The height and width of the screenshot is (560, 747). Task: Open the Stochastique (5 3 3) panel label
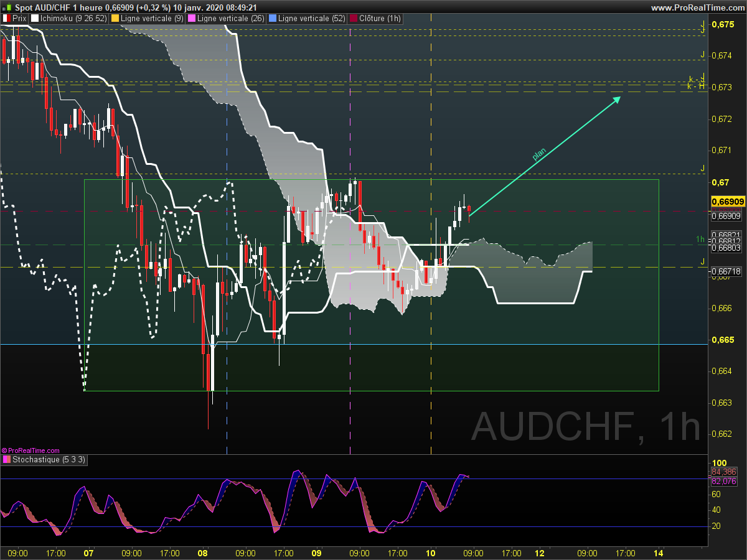point(45,460)
